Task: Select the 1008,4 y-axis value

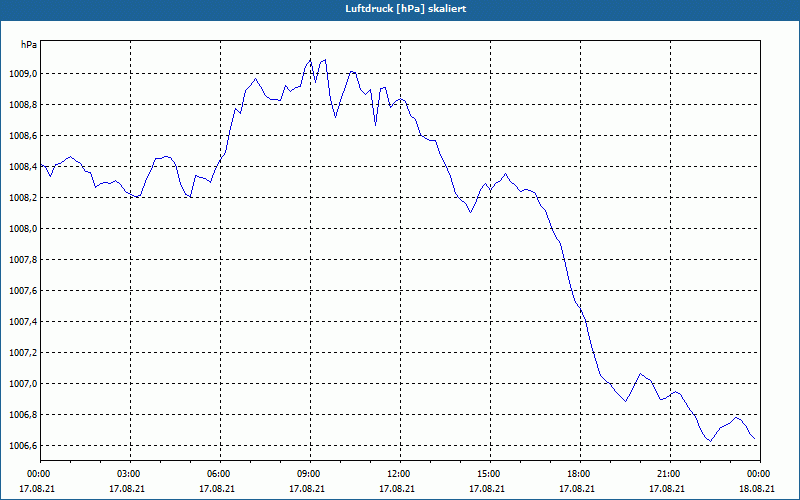Action: [23, 167]
